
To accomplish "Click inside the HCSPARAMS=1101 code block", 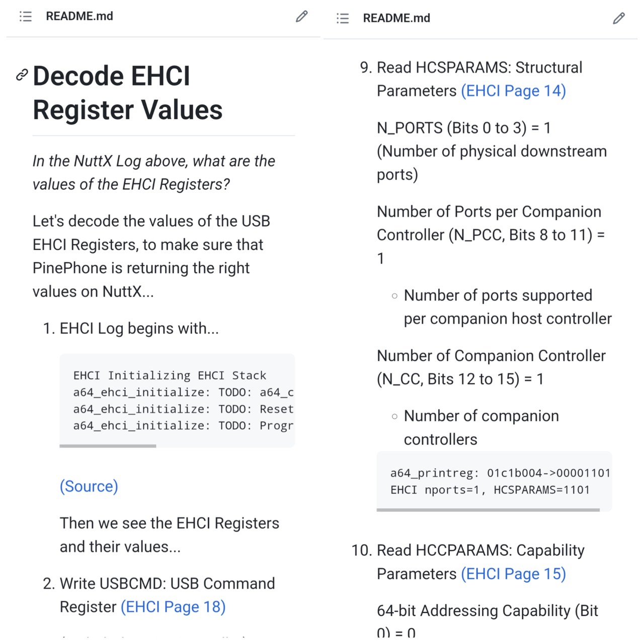I will (493, 481).
